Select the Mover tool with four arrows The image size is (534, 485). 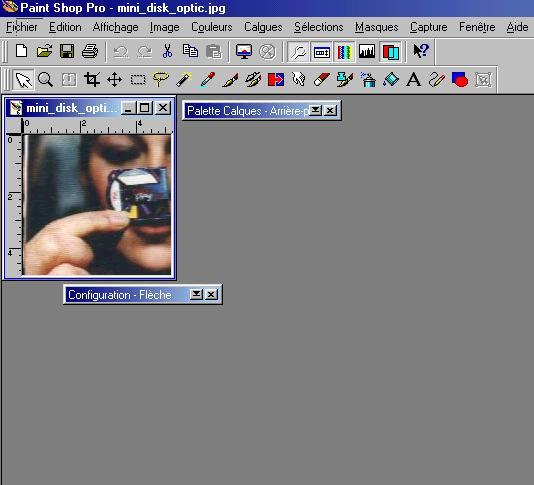coord(114,80)
